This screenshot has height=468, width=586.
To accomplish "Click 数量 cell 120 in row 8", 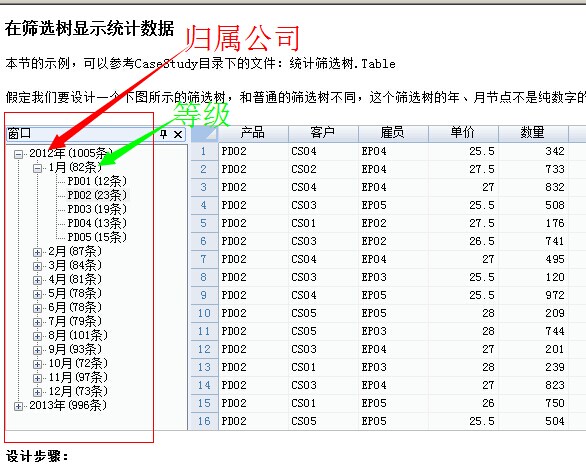I will 533,277.
